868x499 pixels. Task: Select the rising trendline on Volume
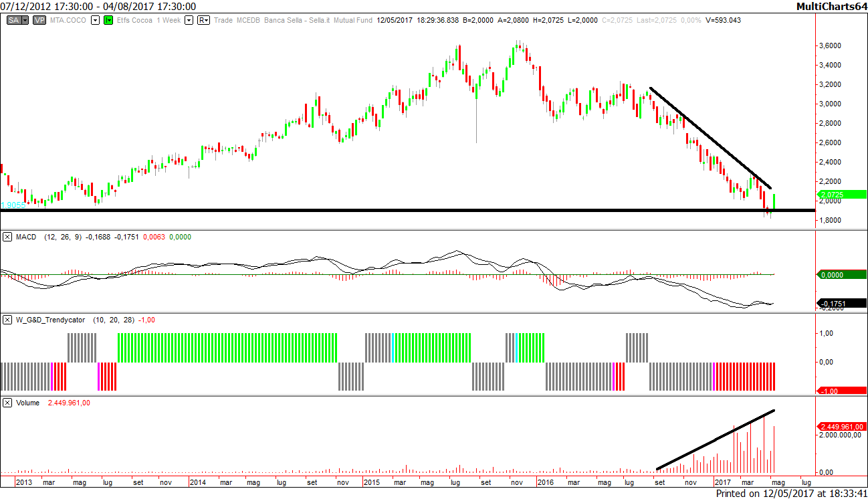click(x=715, y=439)
